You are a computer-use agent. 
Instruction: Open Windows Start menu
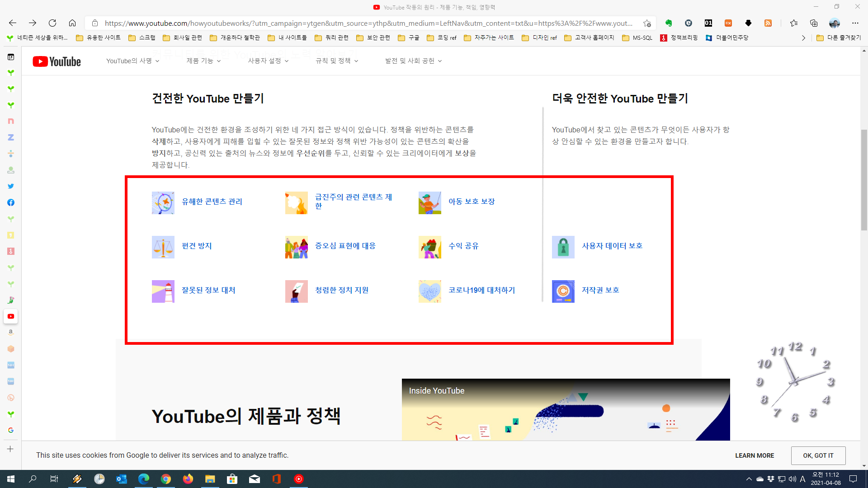11,479
